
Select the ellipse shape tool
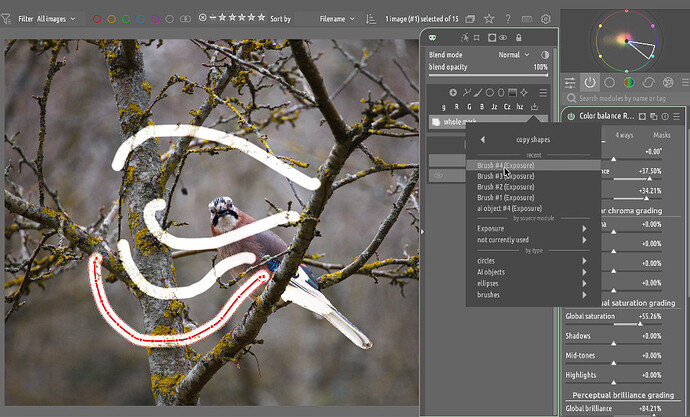[501, 93]
